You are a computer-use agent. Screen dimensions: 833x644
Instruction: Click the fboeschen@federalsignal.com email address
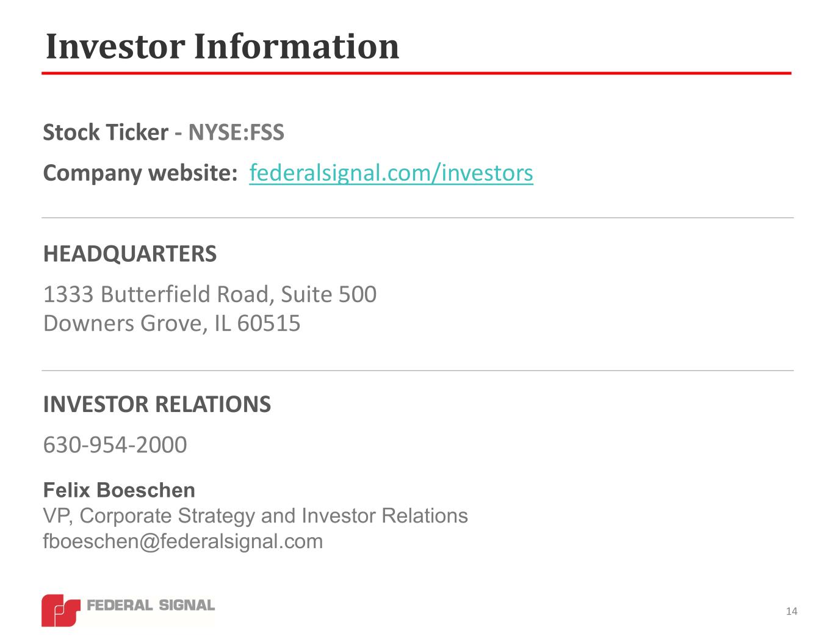(x=182, y=541)
